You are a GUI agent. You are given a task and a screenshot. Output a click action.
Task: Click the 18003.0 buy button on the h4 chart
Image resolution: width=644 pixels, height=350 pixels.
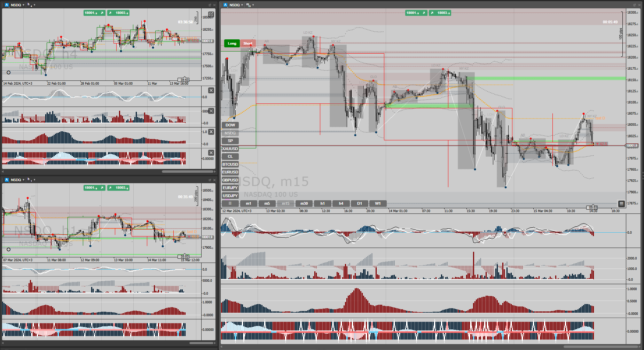tap(118, 13)
